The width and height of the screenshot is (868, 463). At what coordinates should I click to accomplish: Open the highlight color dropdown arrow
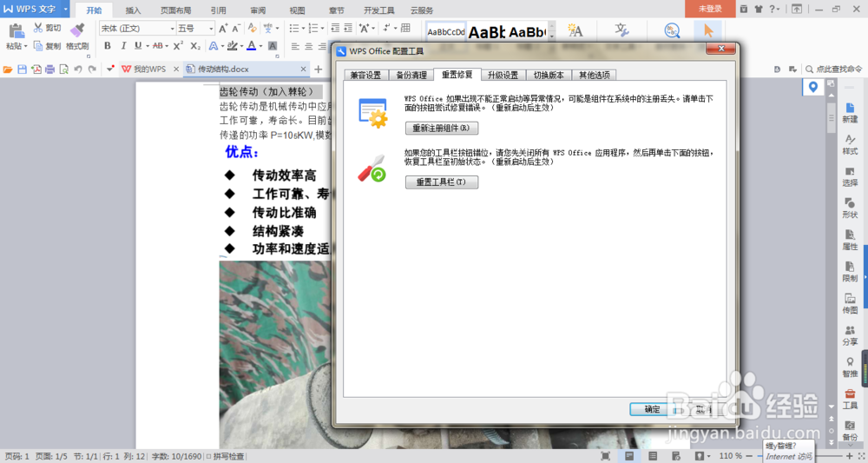point(241,47)
